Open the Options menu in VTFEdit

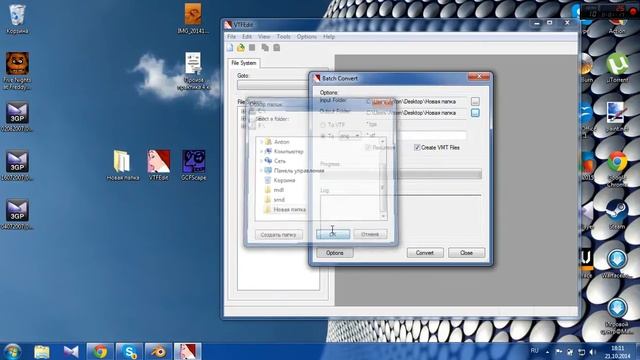point(307,36)
